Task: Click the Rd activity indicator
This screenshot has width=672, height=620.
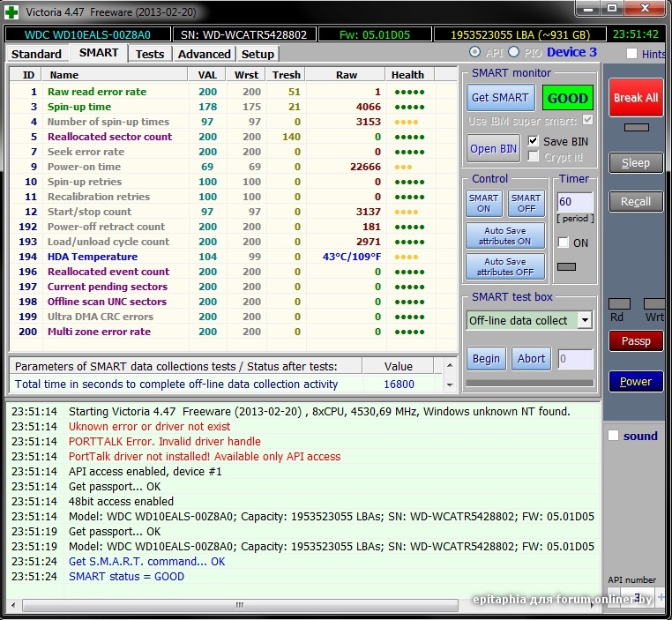Action: point(619,303)
